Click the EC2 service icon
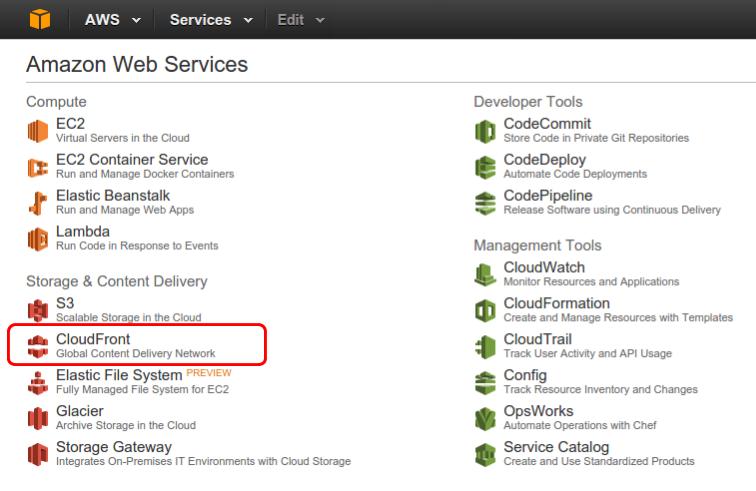 (38, 131)
